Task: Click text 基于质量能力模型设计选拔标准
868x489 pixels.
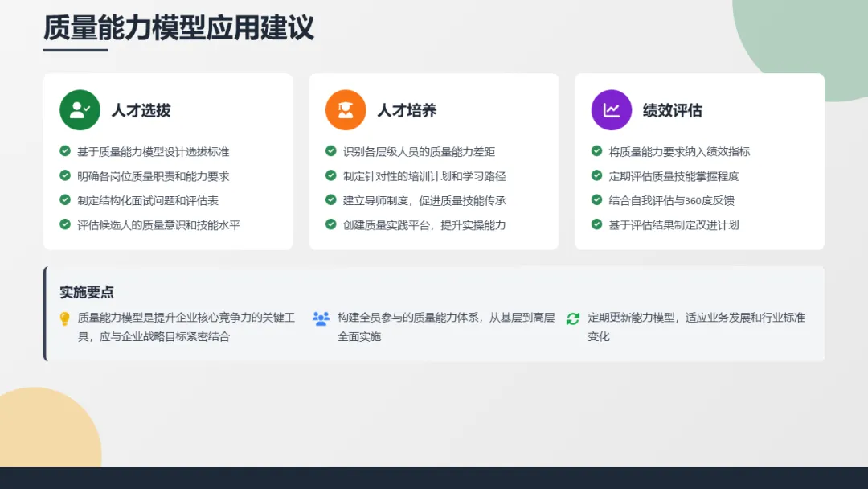Action: (x=154, y=152)
